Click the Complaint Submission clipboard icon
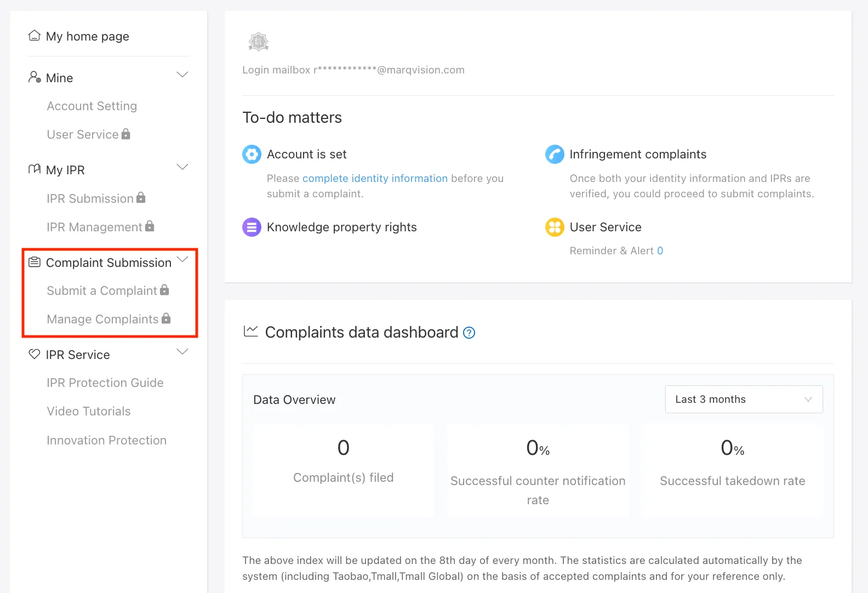 pyautogui.click(x=35, y=262)
